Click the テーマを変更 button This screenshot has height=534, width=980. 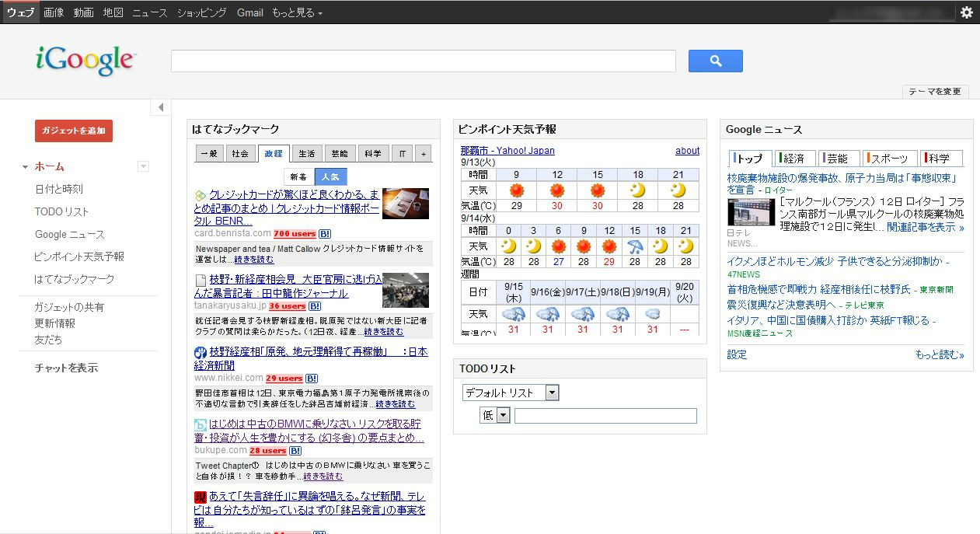pyautogui.click(x=936, y=92)
